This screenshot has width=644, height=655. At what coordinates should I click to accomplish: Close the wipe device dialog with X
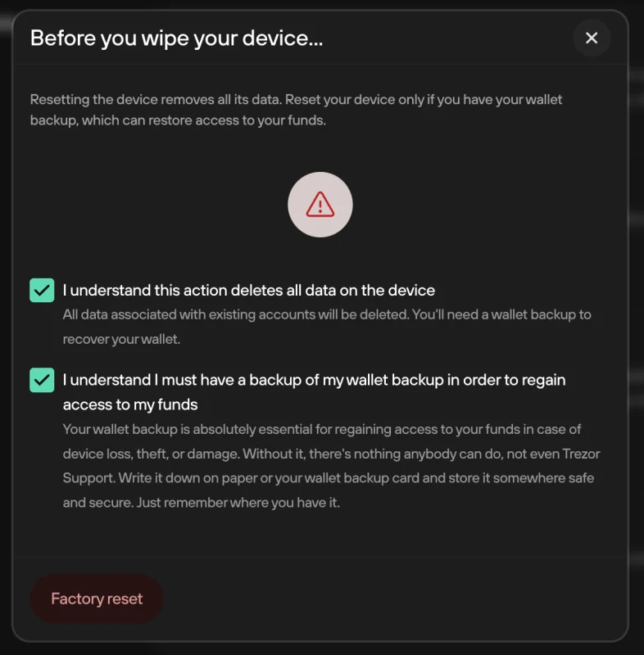[x=592, y=38]
